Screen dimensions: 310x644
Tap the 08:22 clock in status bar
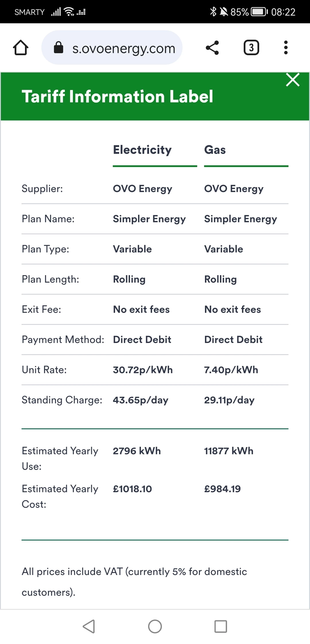(x=283, y=12)
